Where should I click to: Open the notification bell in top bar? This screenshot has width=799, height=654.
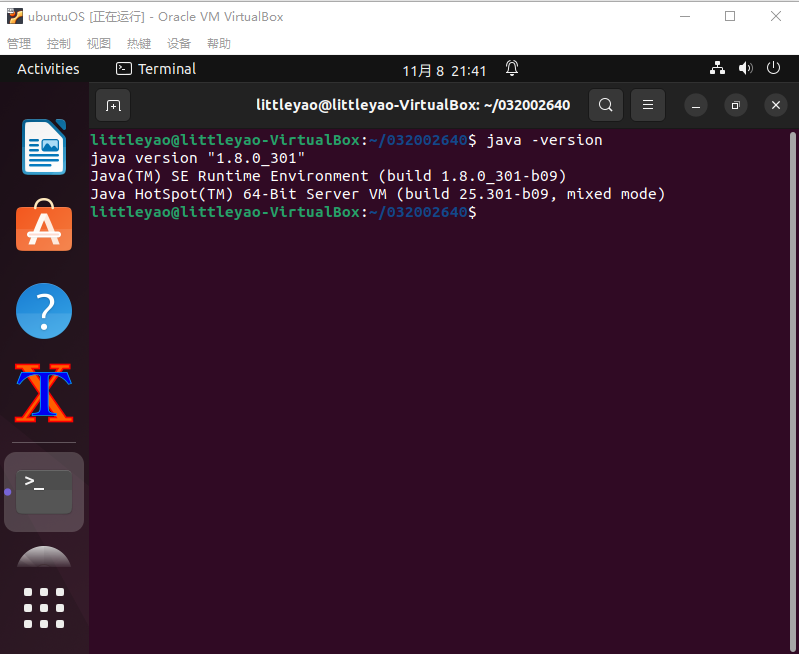pos(512,68)
